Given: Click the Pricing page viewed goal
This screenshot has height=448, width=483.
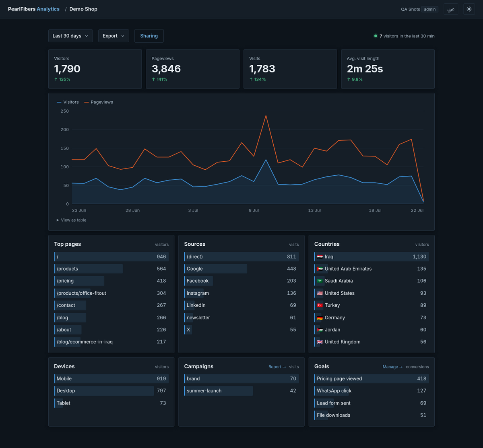Looking at the screenshot, I should tap(372, 378).
